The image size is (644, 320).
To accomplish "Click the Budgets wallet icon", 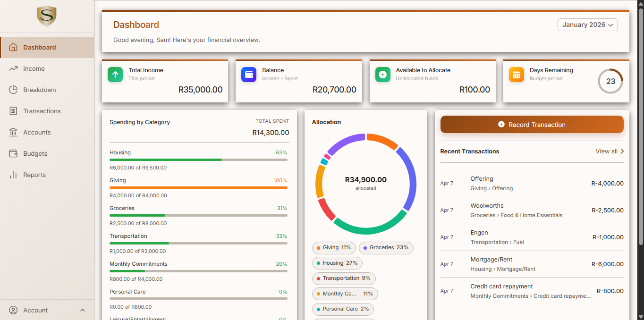I will point(13,153).
